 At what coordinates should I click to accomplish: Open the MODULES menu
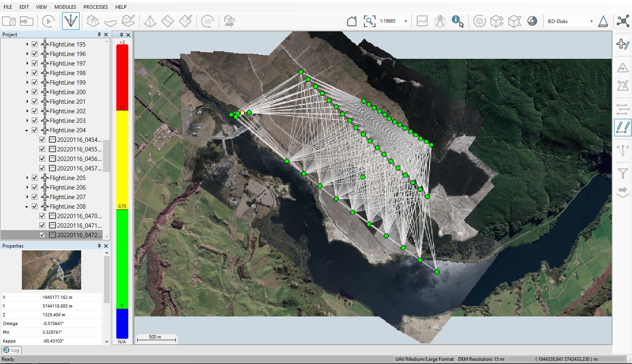pos(65,7)
